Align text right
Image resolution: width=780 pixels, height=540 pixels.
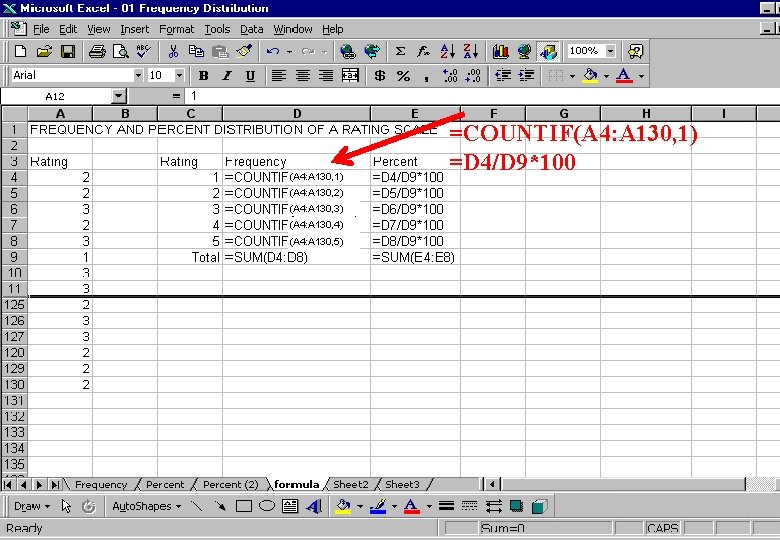pos(326,76)
